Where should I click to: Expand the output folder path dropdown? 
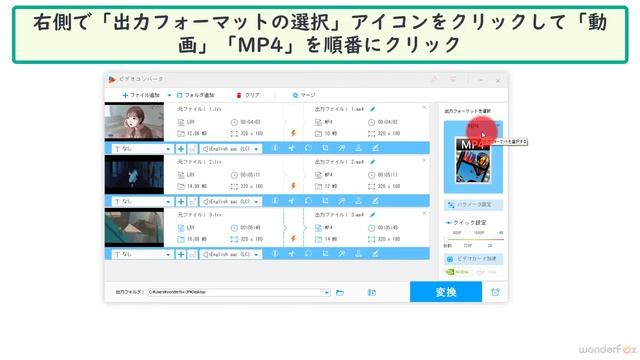(x=327, y=292)
